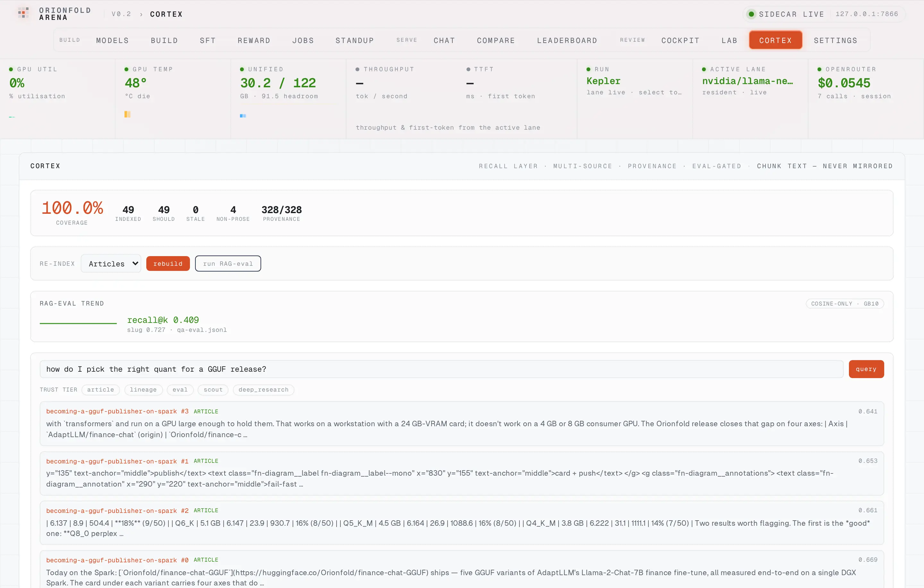
Task: Switch to the SFT tab
Action: [x=208, y=40]
